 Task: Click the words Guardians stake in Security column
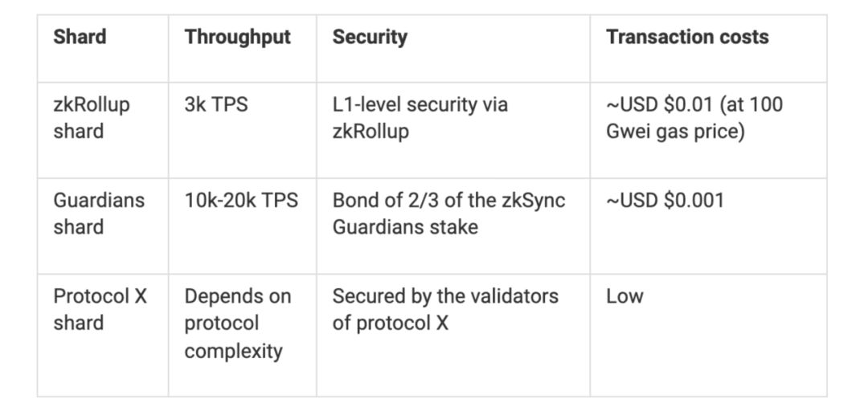click(x=405, y=227)
